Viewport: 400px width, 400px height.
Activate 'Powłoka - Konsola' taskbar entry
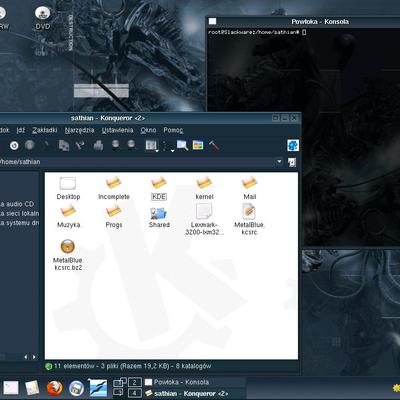(x=195, y=382)
